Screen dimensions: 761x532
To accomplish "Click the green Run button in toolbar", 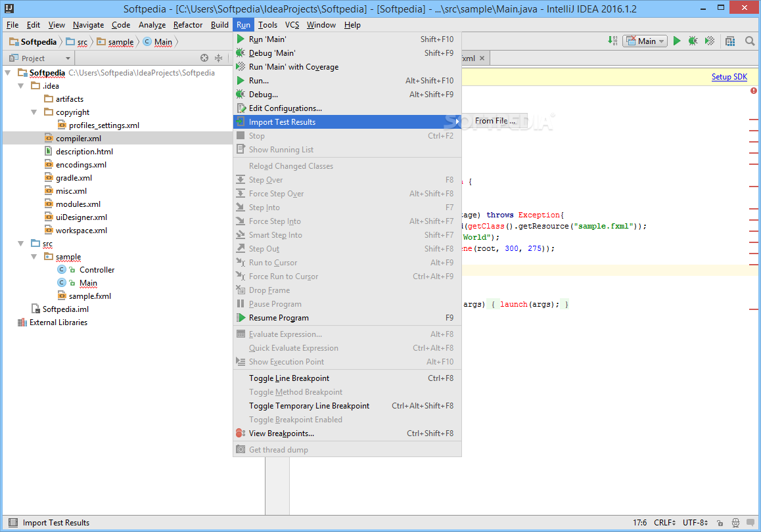I will pyautogui.click(x=677, y=41).
